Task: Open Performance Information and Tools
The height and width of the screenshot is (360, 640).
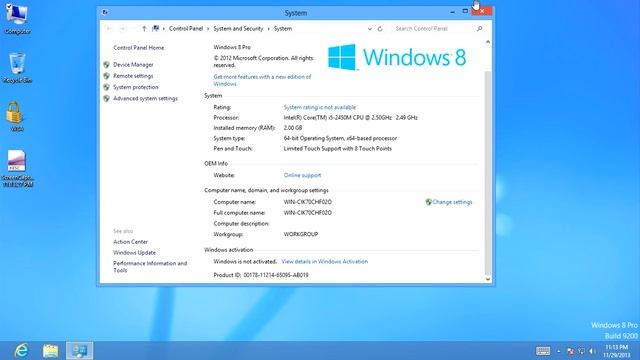Action: (150, 267)
